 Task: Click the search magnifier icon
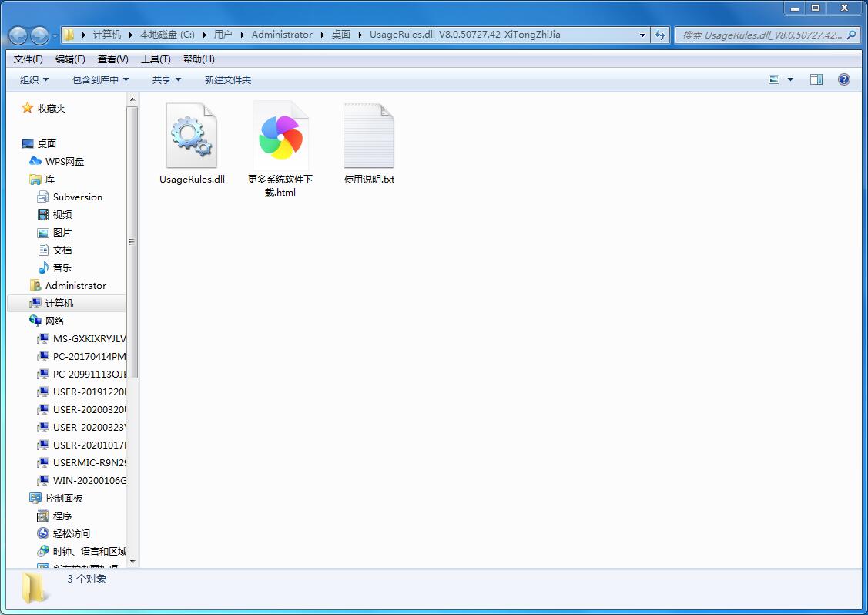point(851,35)
